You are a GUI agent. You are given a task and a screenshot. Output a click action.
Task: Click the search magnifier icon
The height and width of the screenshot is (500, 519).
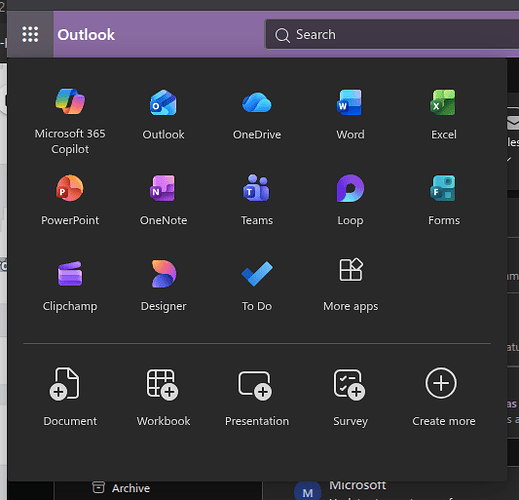[x=282, y=35]
